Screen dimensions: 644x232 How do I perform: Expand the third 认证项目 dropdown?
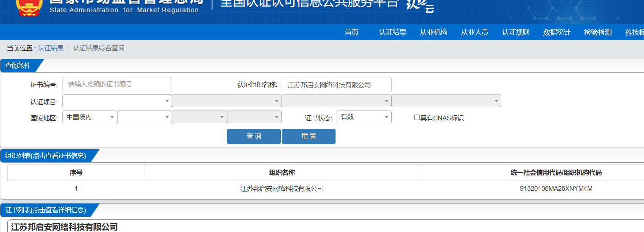(x=337, y=101)
